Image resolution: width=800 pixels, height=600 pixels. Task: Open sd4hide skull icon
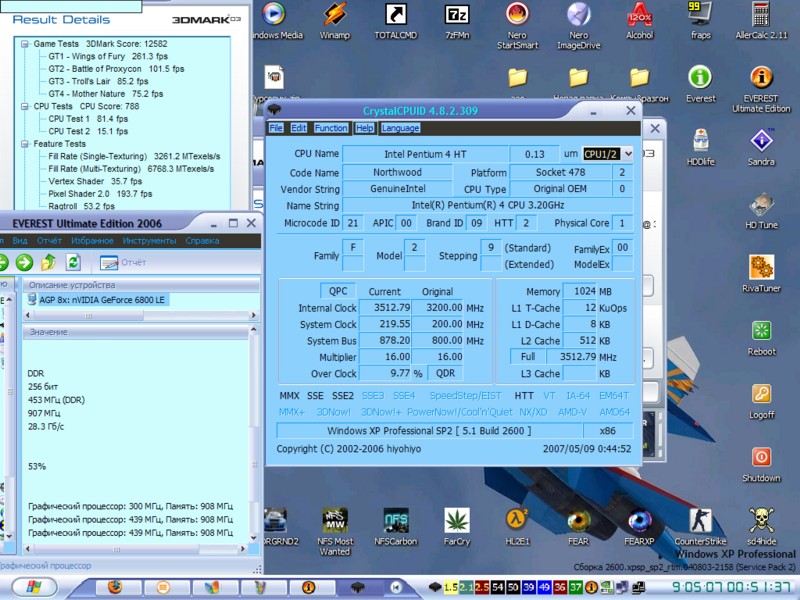(761, 527)
